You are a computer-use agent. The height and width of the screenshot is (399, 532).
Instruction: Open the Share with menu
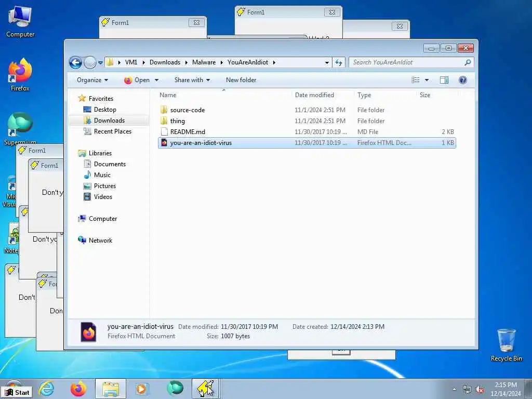[x=192, y=80]
